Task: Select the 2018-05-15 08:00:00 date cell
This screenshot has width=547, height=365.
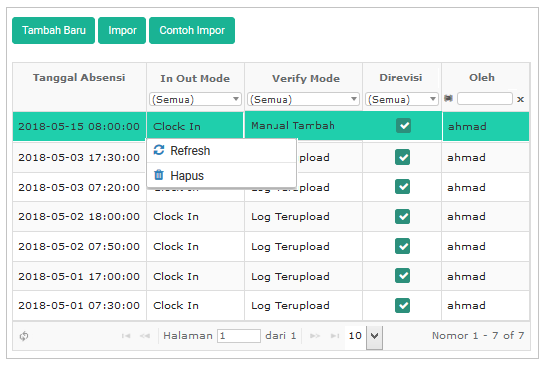Action: tap(79, 126)
